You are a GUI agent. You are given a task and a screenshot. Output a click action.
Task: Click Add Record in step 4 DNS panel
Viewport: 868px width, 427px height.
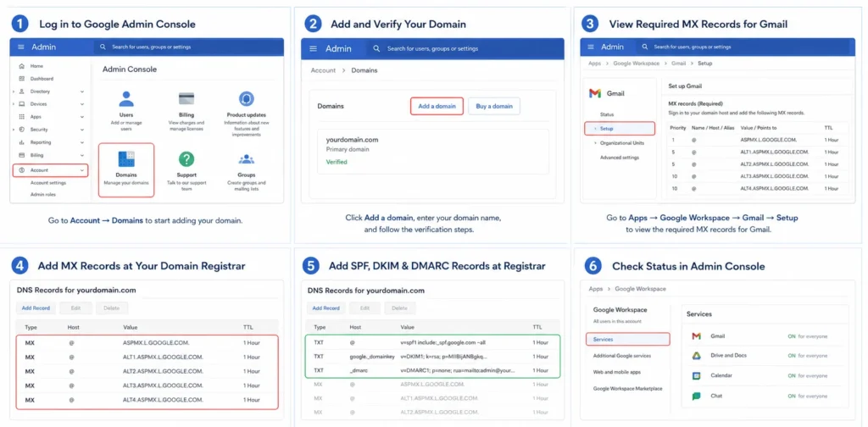[36, 308]
